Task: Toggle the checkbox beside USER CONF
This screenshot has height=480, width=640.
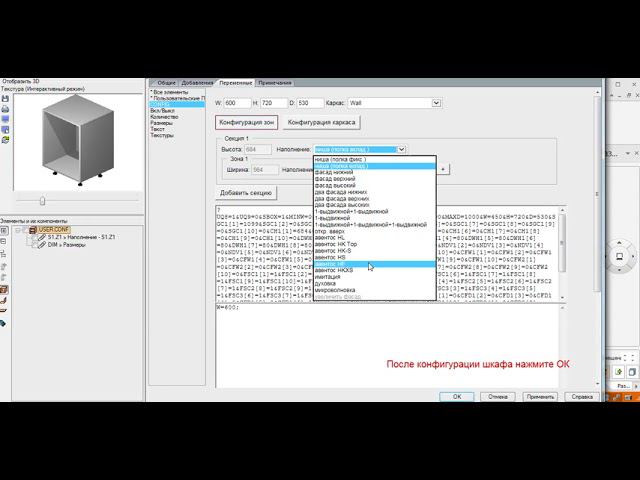Action: tap(25, 230)
